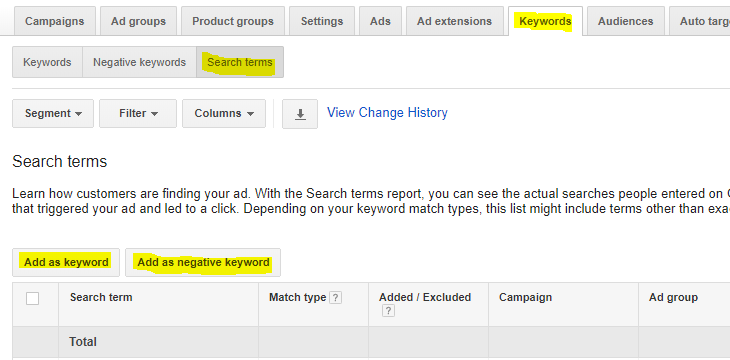730x360 pixels.
Task: Switch to the Ad groups tab
Action: tap(138, 21)
